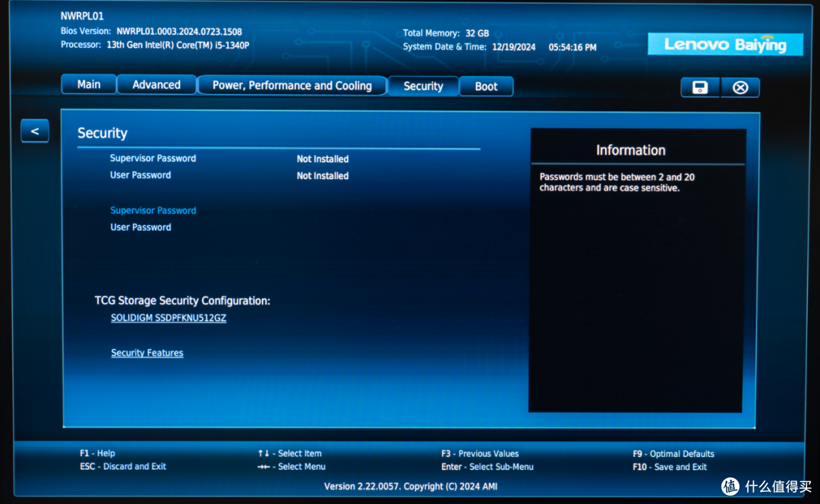Click Not Installed value for User Password

click(323, 175)
